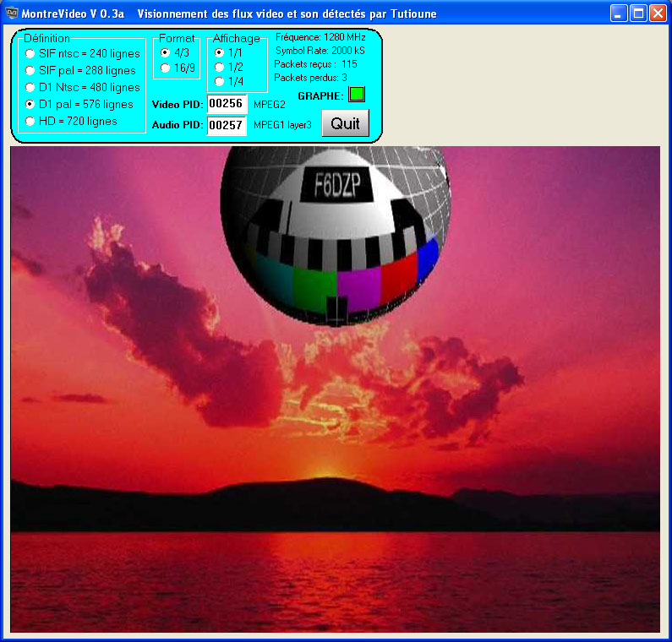Image resolution: width=672 pixels, height=642 pixels.
Task: Minimize the MontreVideo window
Action: (620, 13)
